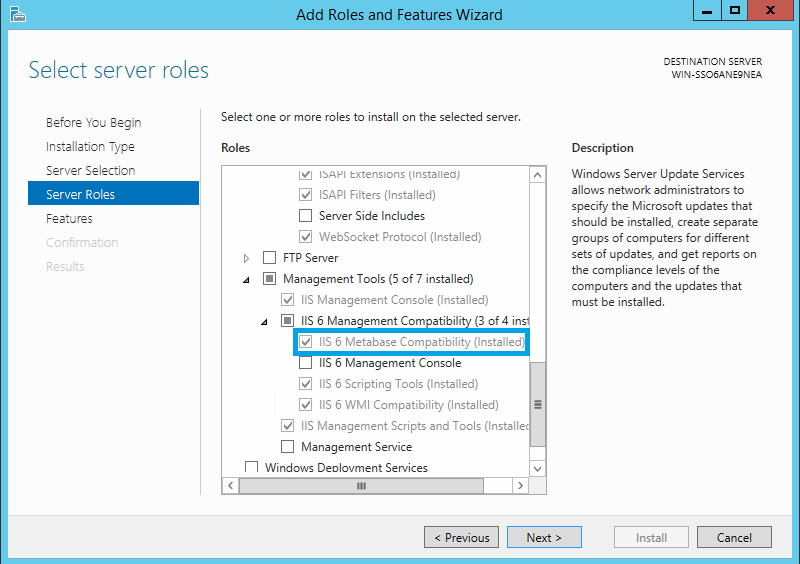Viewport: 800px width, 564px height.
Task: Check the Server Side Includes box
Action: [x=306, y=216]
